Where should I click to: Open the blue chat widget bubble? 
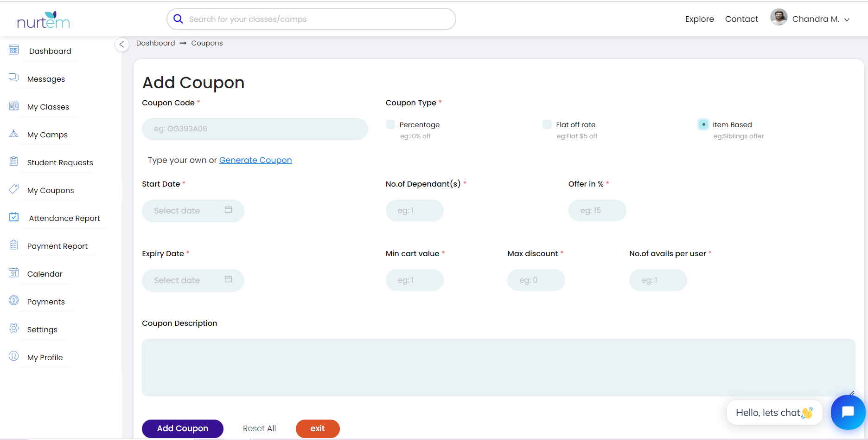pos(848,412)
